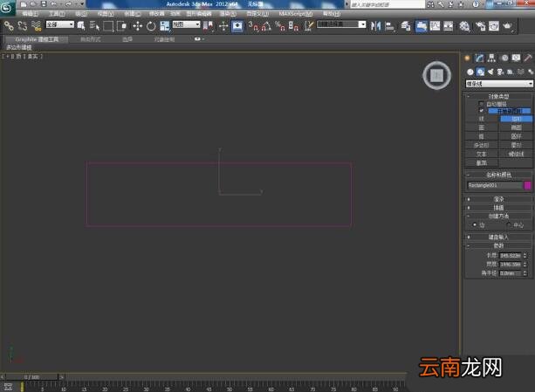The width and height of the screenshot is (535, 392).
Task: Expand the 渲染 rollout
Action: pos(498,199)
